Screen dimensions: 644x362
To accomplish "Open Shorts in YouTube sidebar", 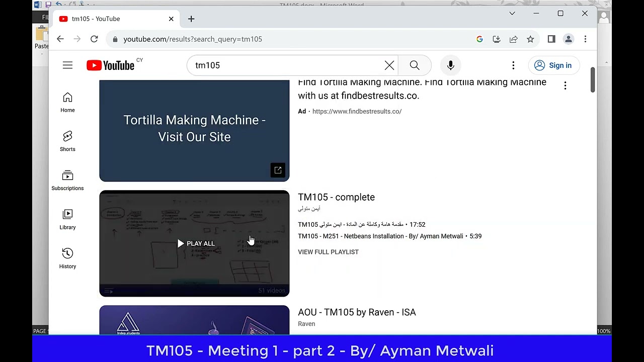I will click(x=67, y=142).
